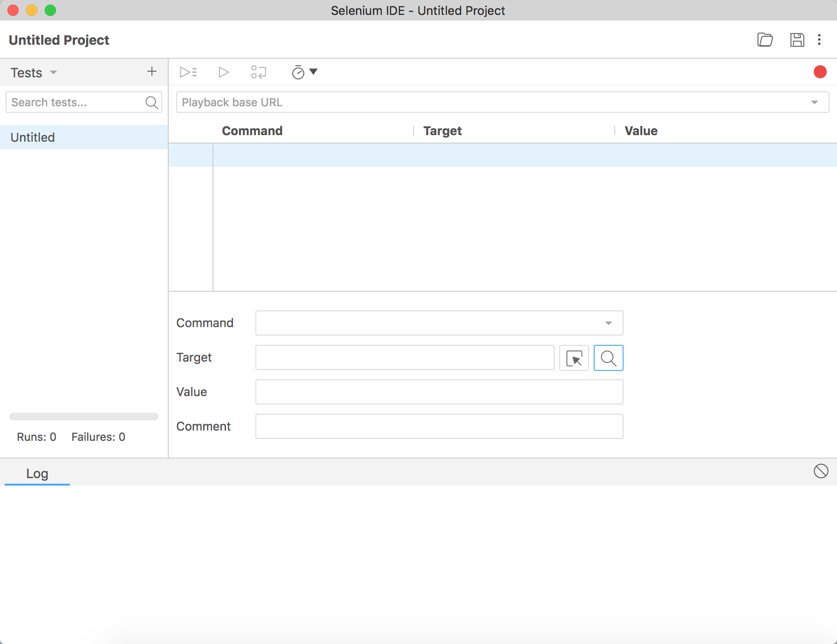
Task: Add a new test with plus icon
Action: [x=151, y=71]
